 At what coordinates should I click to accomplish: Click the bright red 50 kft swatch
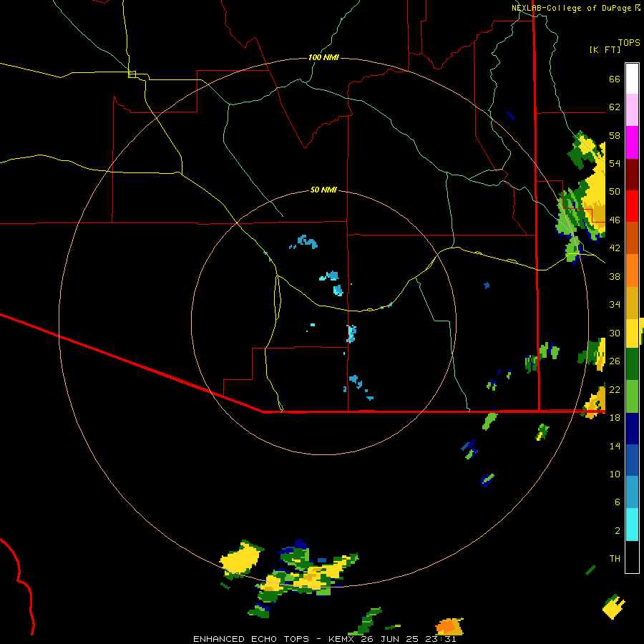632,207
